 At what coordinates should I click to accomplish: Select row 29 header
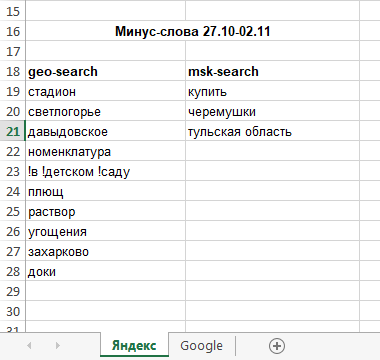pyautogui.click(x=13, y=291)
